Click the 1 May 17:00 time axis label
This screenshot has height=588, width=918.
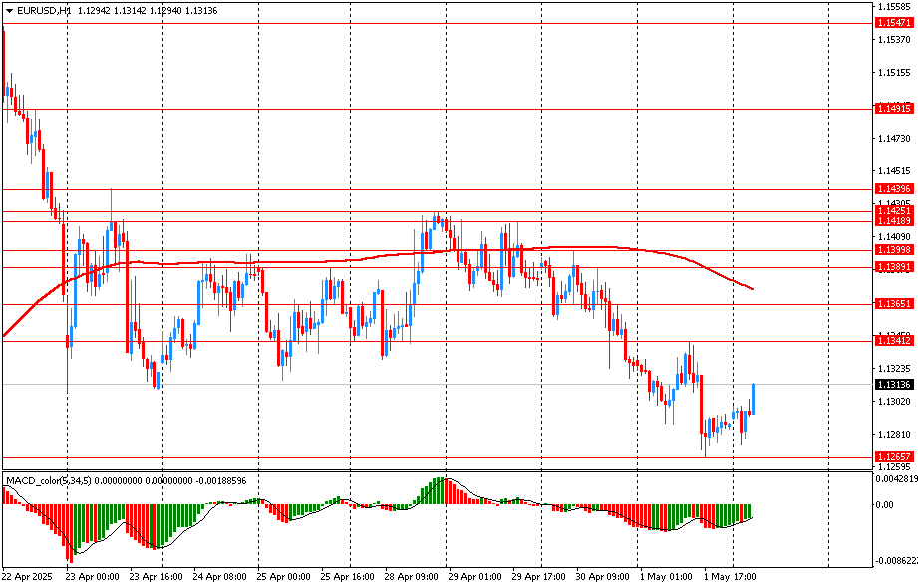[731, 576]
